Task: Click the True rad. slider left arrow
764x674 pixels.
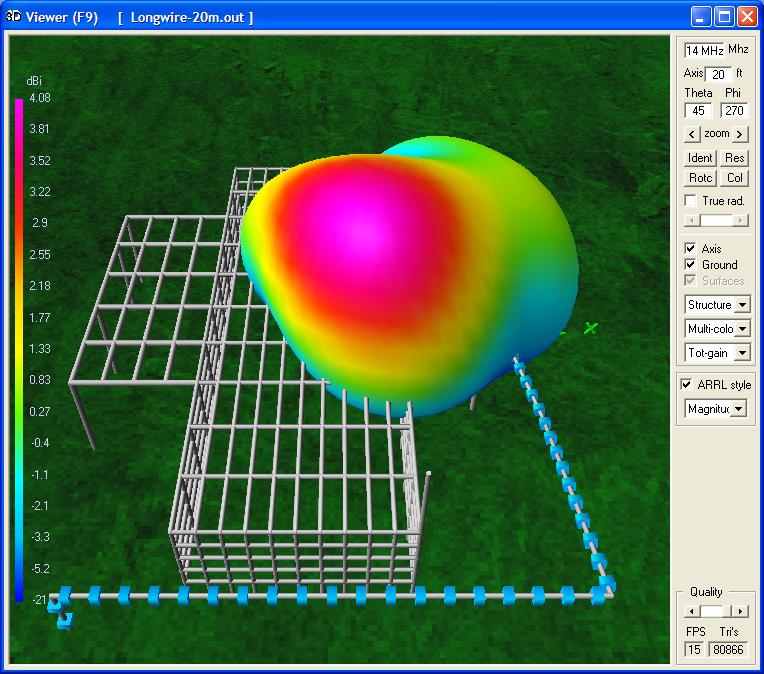Action: click(691, 221)
